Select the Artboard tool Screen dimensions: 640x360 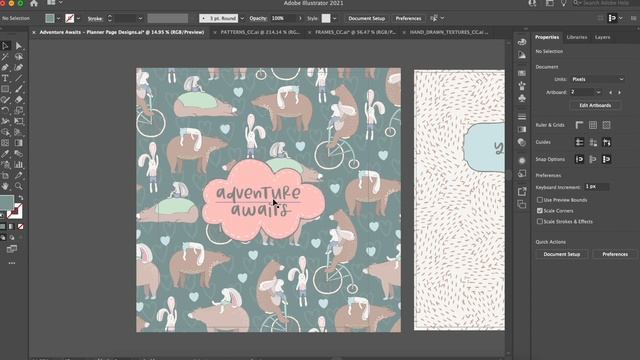tap(5, 176)
